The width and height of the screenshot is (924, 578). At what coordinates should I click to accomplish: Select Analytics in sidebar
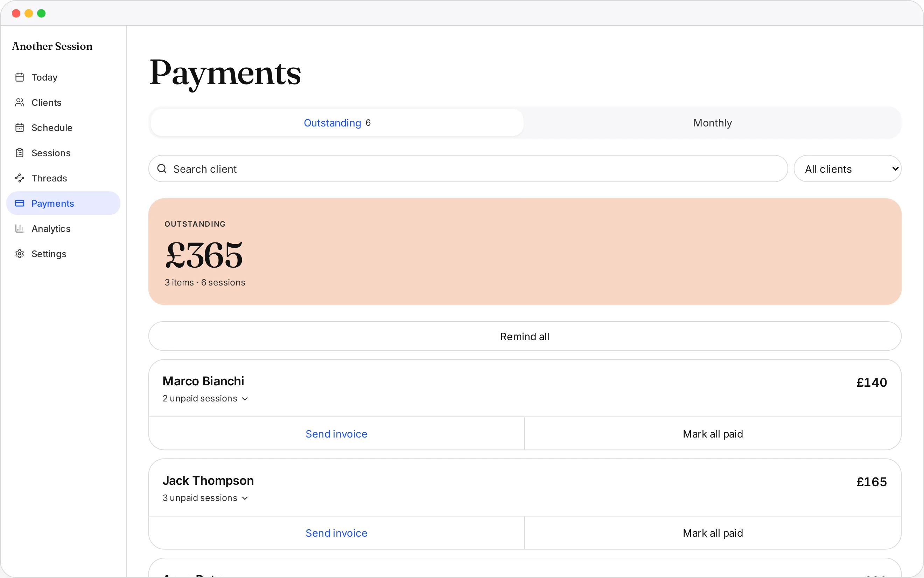tap(63, 229)
